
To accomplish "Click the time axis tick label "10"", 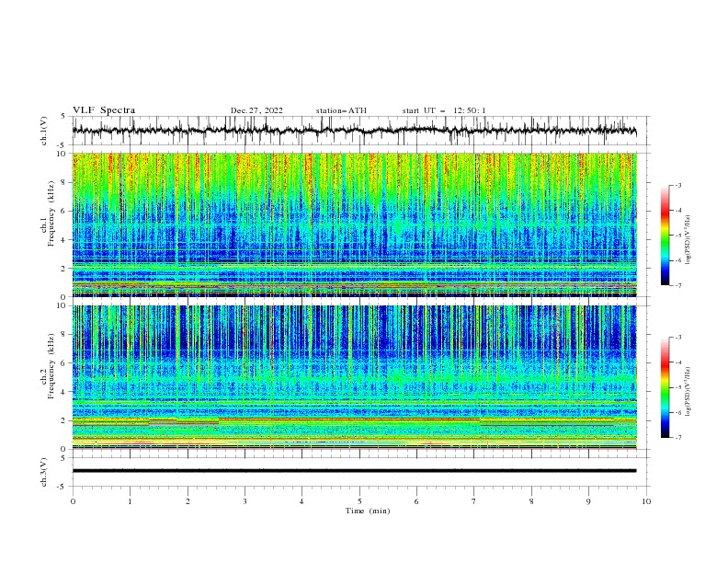I will (646, 501).
